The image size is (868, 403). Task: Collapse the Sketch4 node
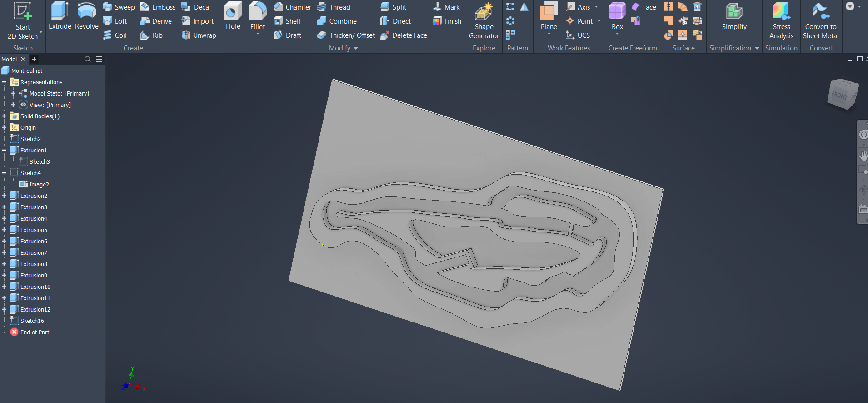[x=4, y=173]
